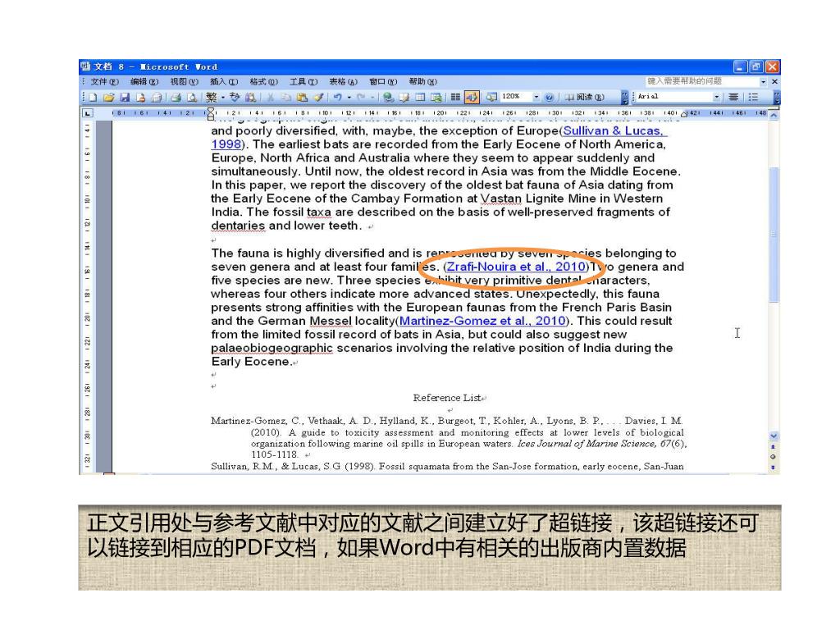Click inside the 键入需要帮助的问题 help field
The width and height of the screenshot is (840, 630).
(x=702, y=81)
